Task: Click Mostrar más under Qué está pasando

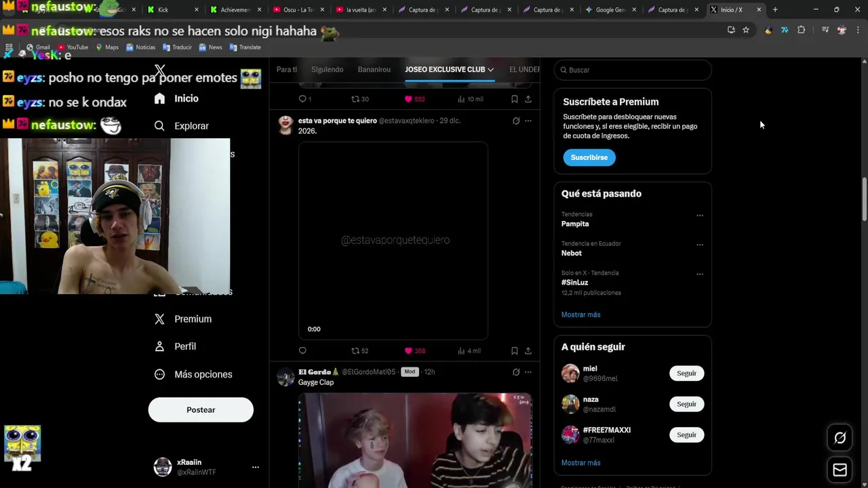Action: coord(580,314)
